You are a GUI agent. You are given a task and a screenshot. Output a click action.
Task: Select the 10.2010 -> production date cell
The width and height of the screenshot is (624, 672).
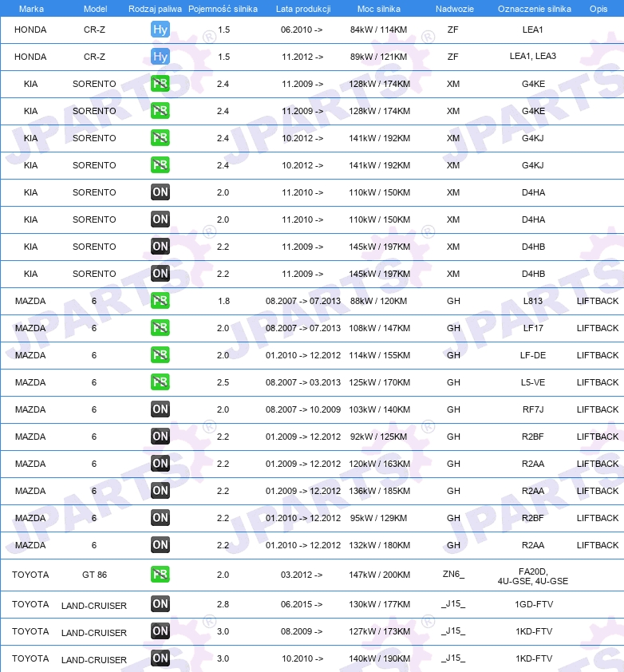point(302,658)
